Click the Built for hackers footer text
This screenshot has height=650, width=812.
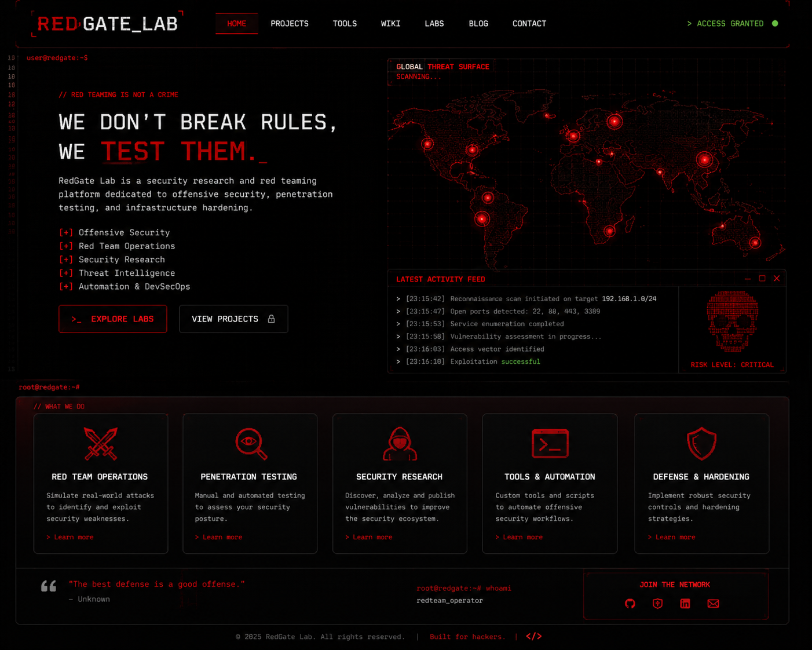(467, 637)
